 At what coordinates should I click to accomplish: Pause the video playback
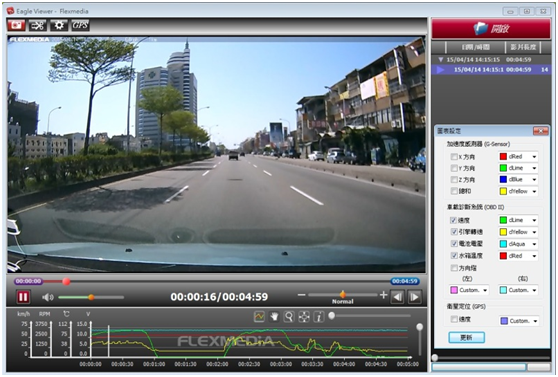pyautogui.click(x=23, y=297)
